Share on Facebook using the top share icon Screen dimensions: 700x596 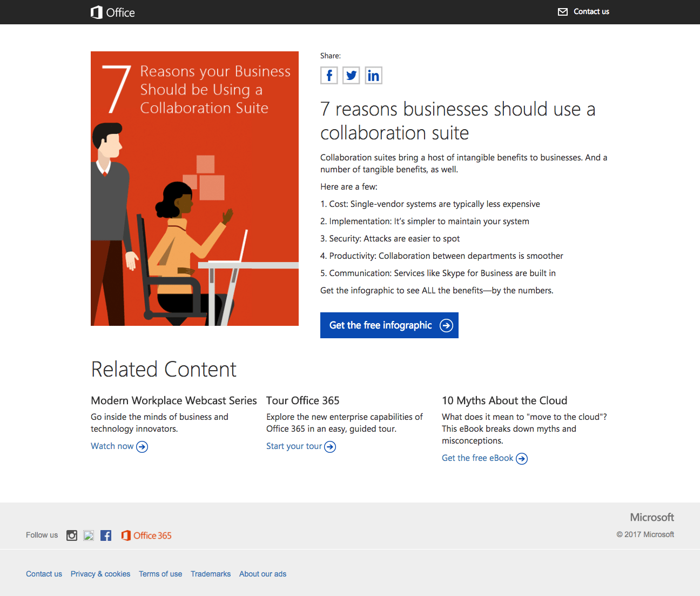329,76
